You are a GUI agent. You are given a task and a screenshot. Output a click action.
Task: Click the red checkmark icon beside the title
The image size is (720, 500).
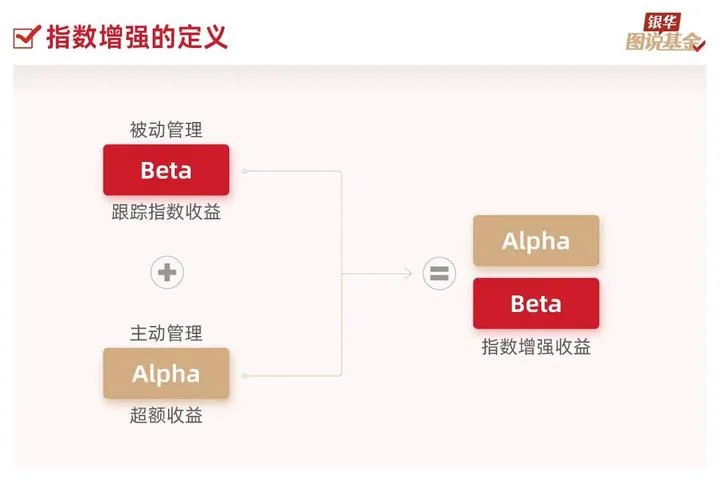(27, 37)
